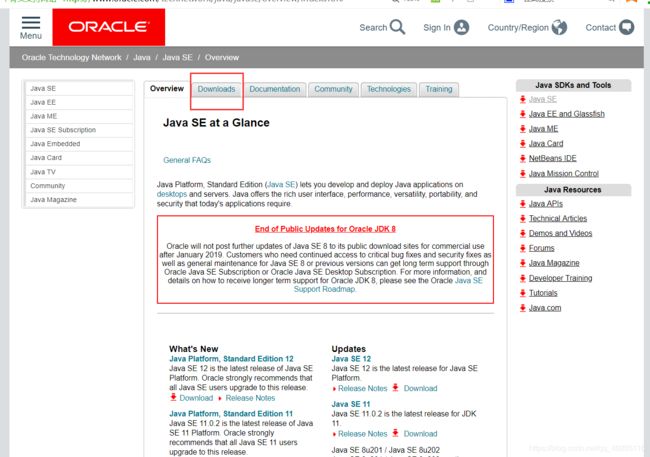Click download arrow icon beside Forums

(523, 248)
